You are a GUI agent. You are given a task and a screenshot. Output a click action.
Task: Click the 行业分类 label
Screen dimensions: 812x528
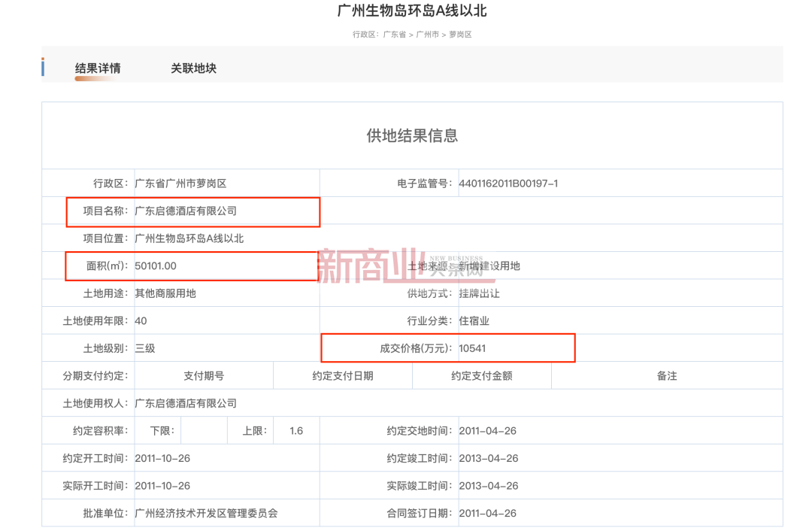point(430,320)
